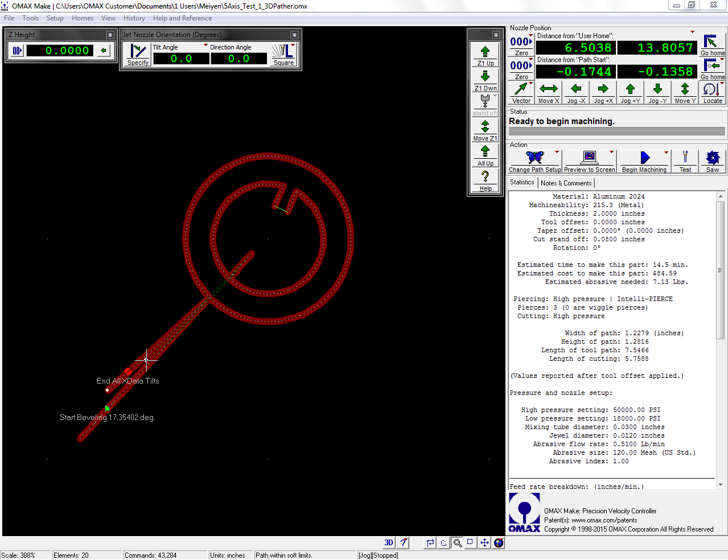
Task: Click the Saw blade icon
Action: click(x=713, y=158)
